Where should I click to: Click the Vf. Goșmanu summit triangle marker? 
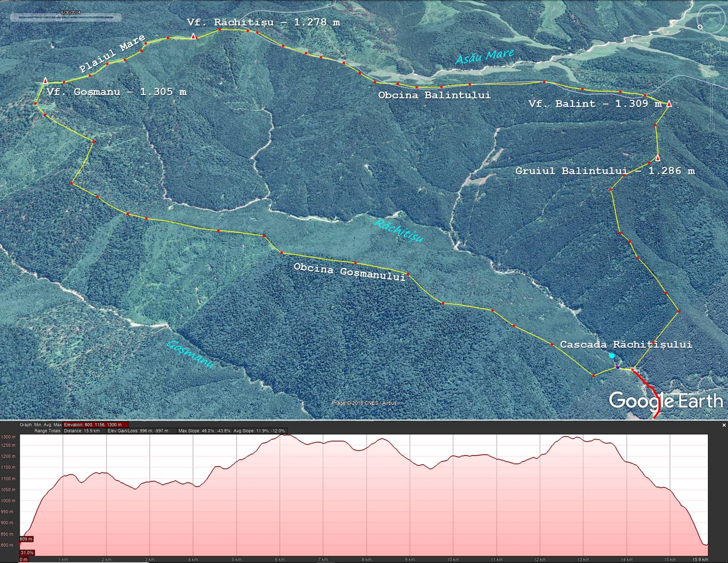(x=46, y=80)
